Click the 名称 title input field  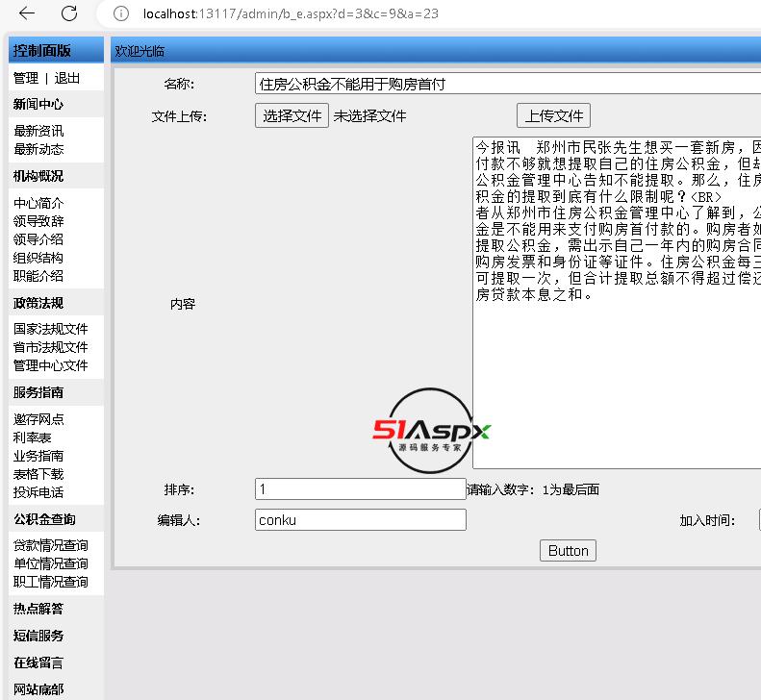click(507, 84)
